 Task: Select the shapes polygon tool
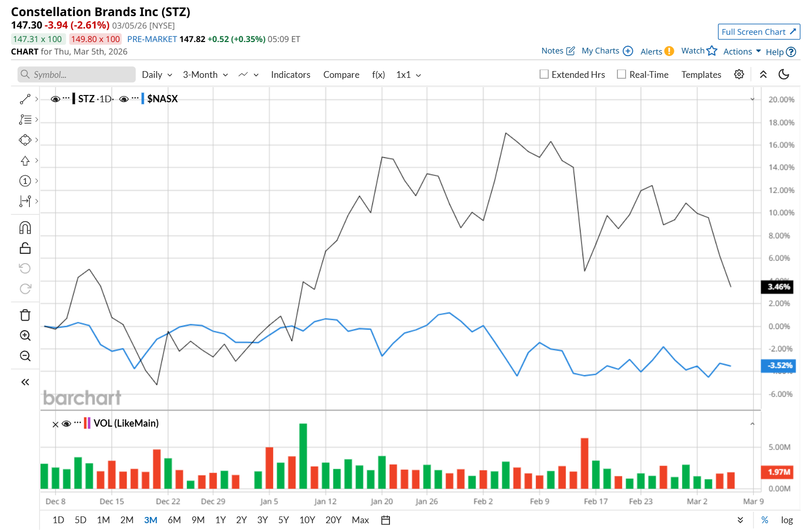[25, 140]
